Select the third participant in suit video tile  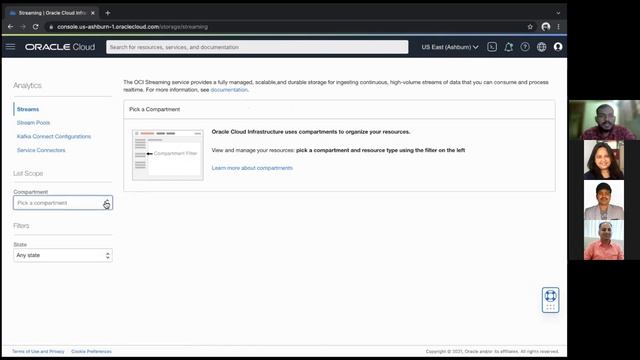pos(604,200)
